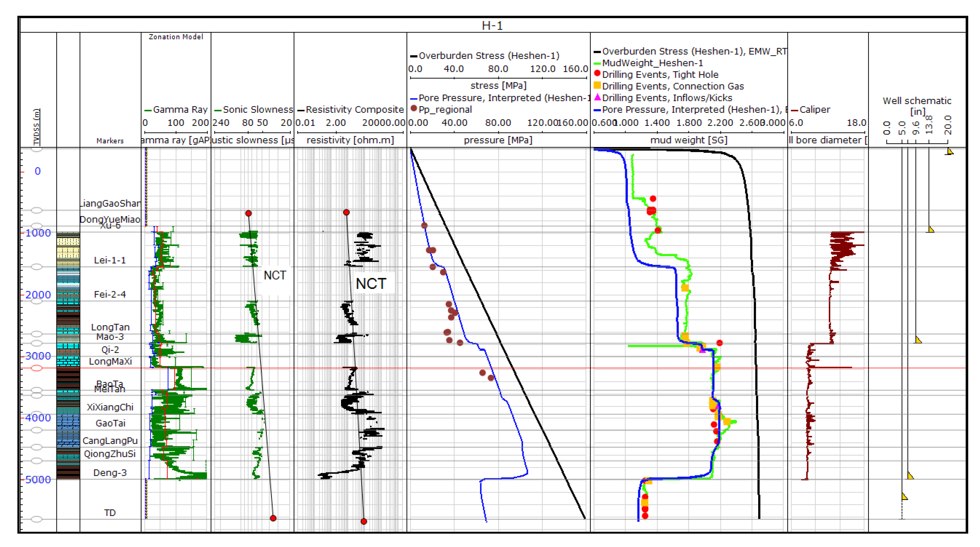This screenshot has height=547, width=980.
Task: Click the orange Connection Gas legend square
Action: coord(597,86)
